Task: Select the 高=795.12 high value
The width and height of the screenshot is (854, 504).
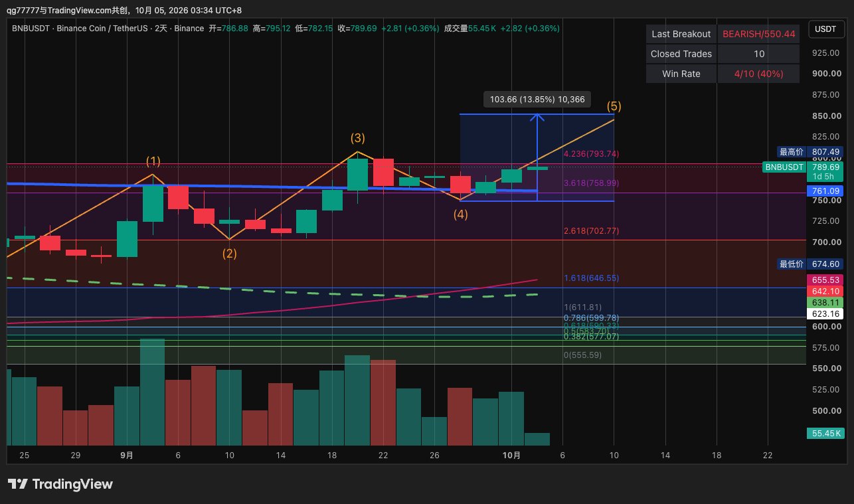Action: 272,29
